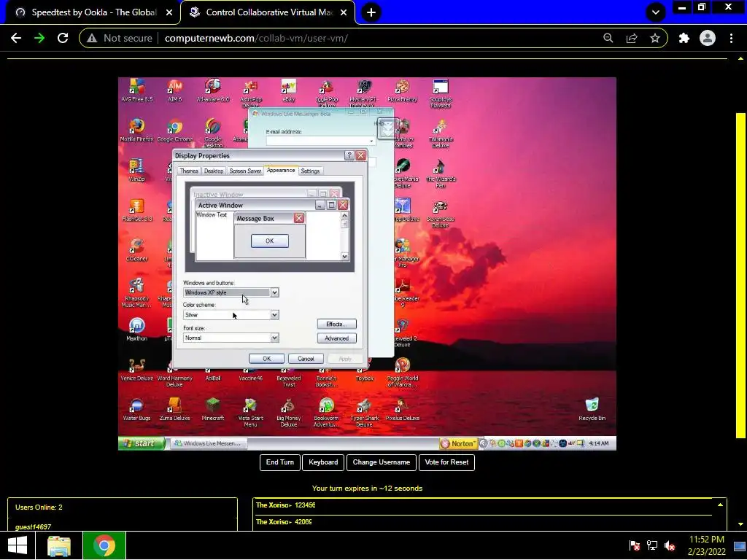The height and width of the screenshot is (560, 747).
Task: Click the Big Money Deluxe icon
Action: (x=289, y=413)
